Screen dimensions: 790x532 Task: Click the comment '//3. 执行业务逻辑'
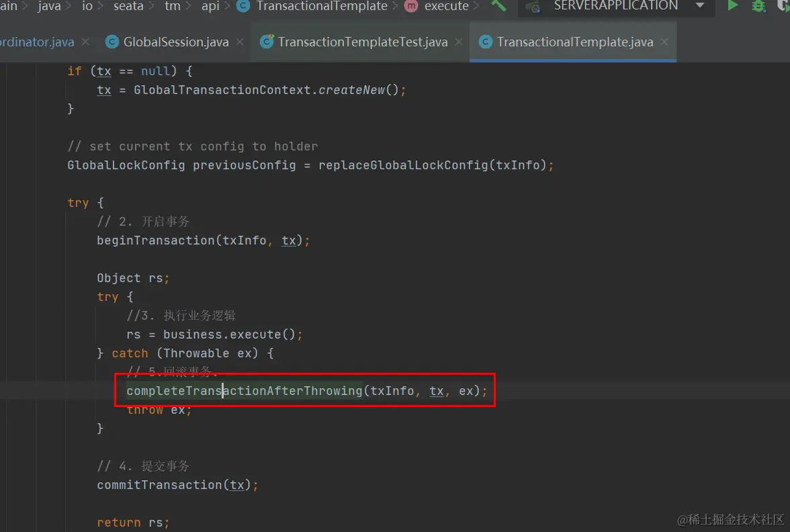pos(181,316)
